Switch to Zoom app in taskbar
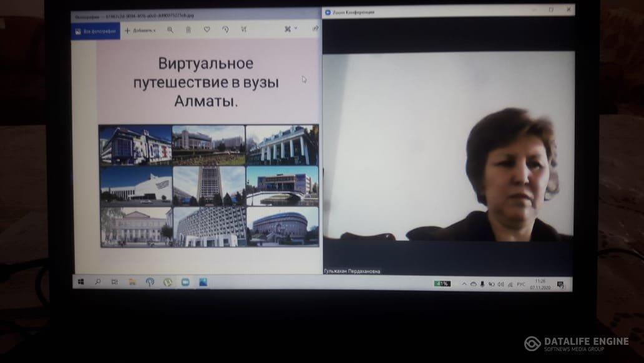The height and width of the screenshot is (363, 644). 185,282
